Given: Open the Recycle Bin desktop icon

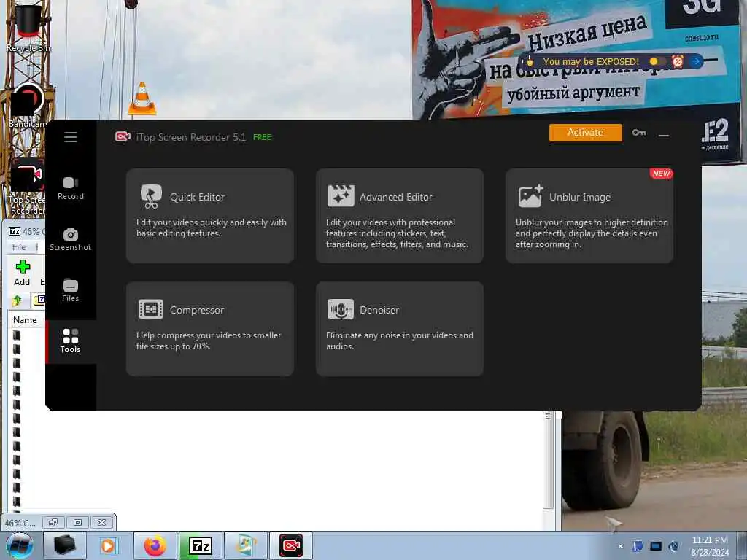Looking at the screenshot, I should pyautogui.click(x=28, y=28).
